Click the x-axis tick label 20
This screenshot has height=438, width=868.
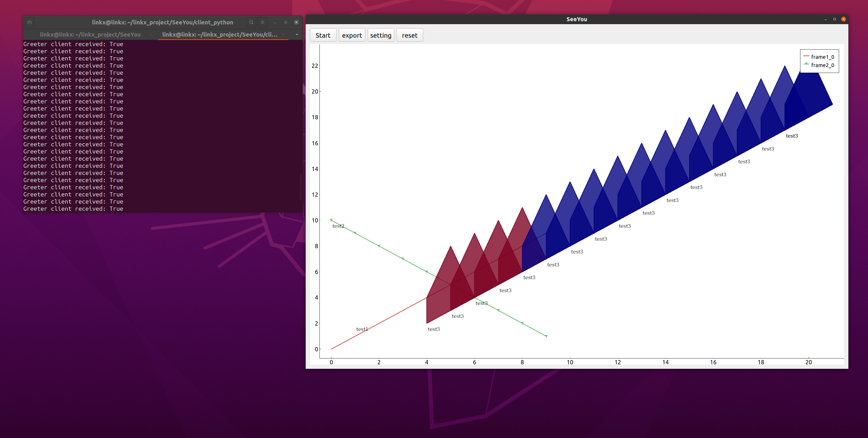(809, 362)
